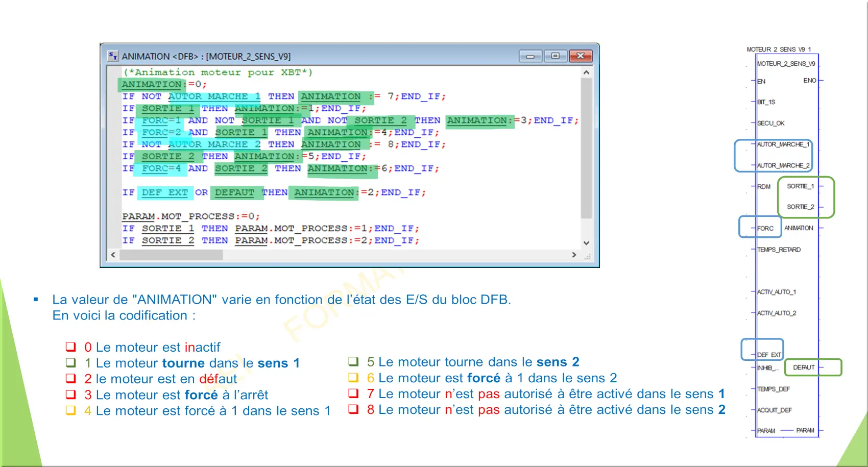Click checkbox for '2 le moteur est en défaut'
The height and width of the screenshot is (467, 868).
[70, 379]
